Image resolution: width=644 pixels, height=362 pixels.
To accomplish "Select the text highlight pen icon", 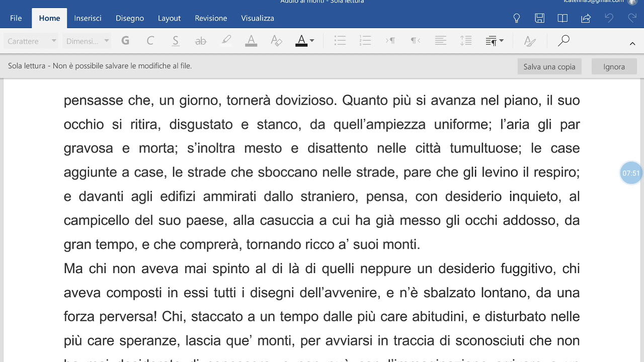I will [226, 41].
